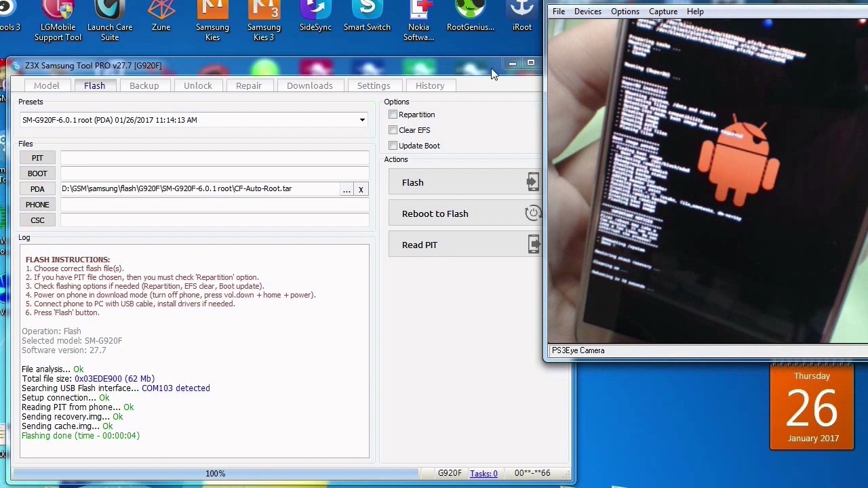Open the History tab
The height and width of the screenshot is (488, 868).
[430, 85]
